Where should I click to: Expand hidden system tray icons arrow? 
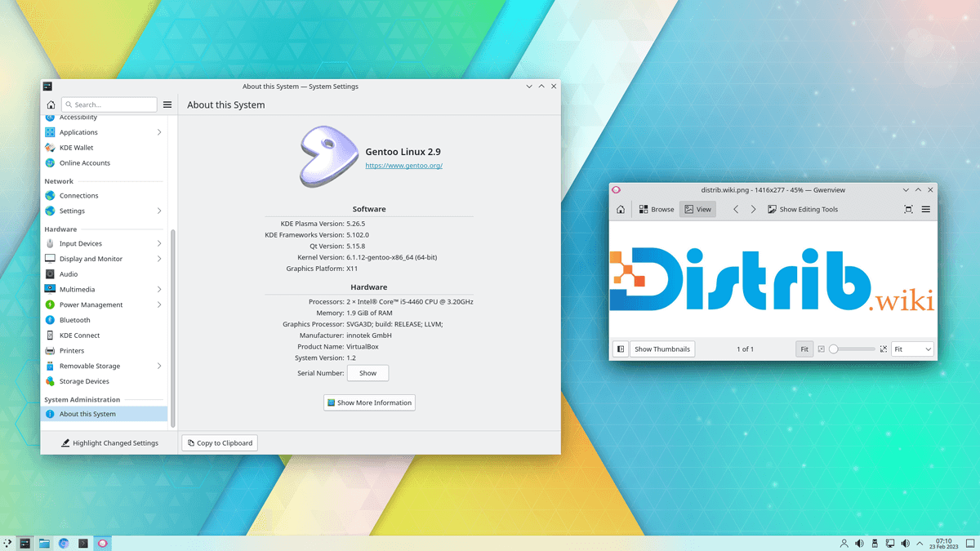coord(921,543)
